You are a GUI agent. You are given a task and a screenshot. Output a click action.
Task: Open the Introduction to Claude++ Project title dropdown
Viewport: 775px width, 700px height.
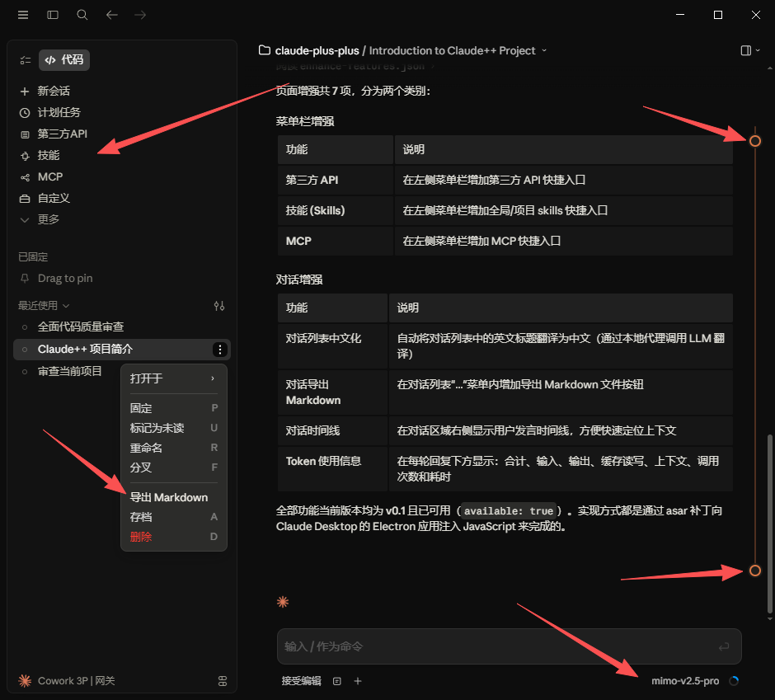click(458, 51)
